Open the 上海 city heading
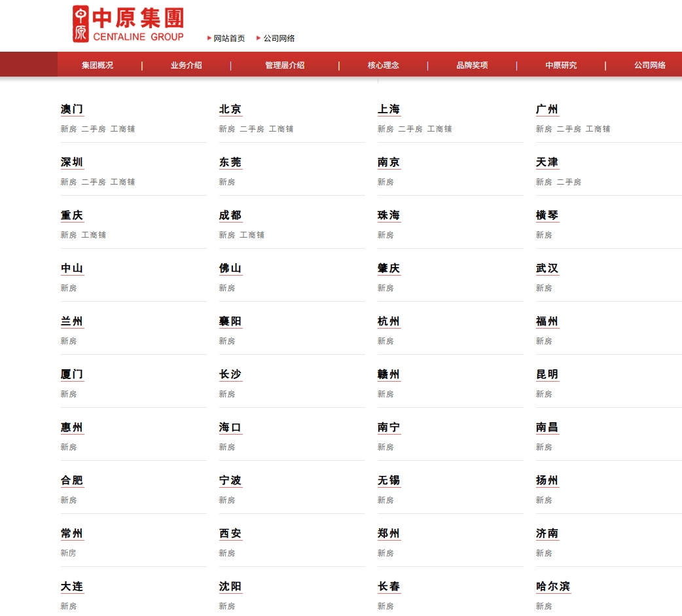The image size is (682, 616). tap(388, 109)
